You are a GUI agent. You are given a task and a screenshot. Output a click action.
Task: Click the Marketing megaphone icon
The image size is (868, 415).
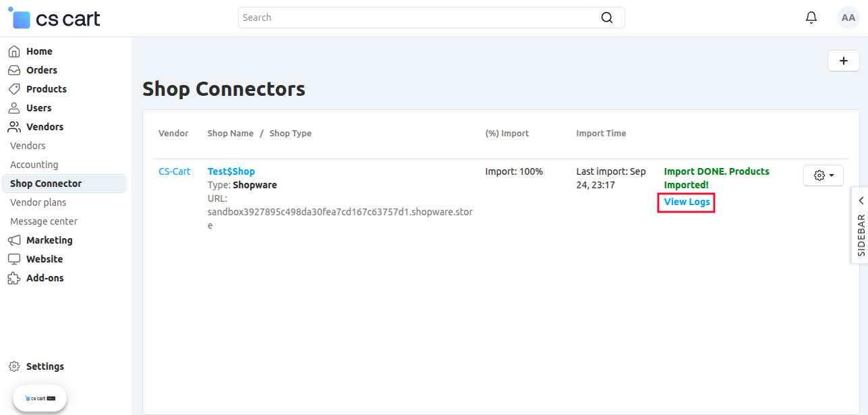(x=15, y=240)
